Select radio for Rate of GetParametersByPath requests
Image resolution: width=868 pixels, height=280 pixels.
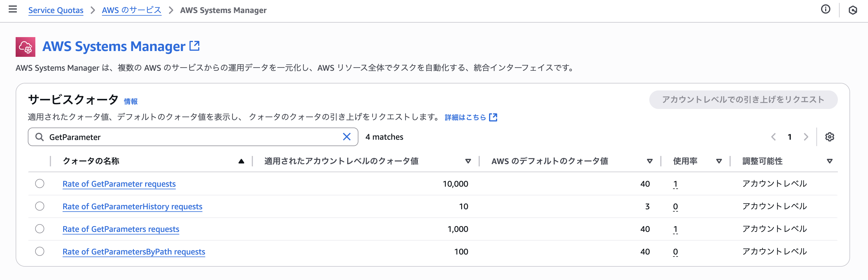coord(40,251)
